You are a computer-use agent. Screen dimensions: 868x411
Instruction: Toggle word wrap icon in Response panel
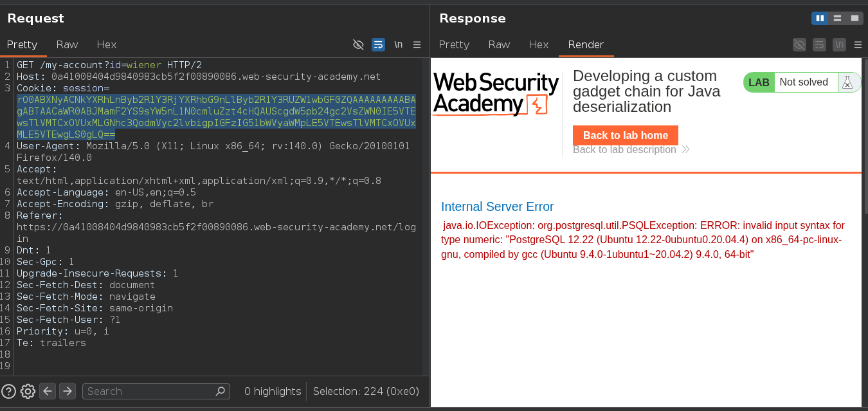[x=819, y=44]
